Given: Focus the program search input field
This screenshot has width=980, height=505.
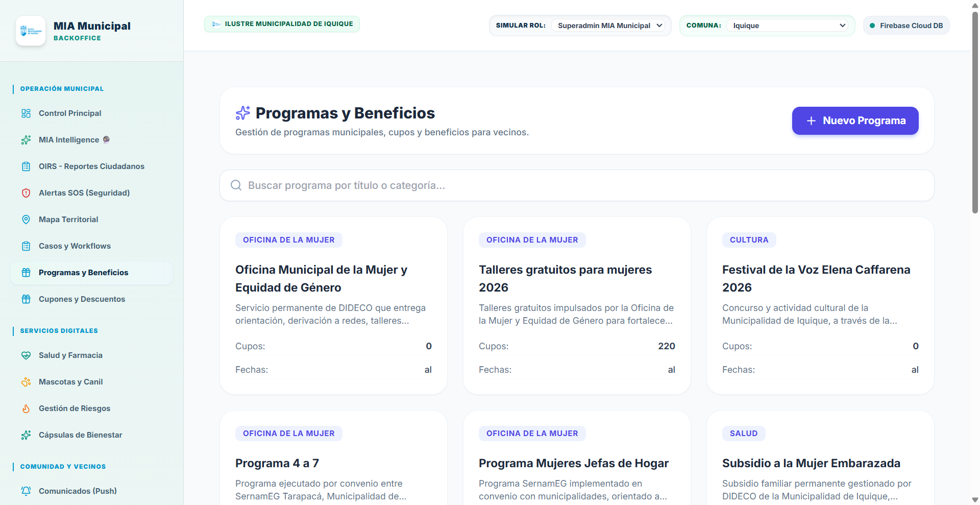Looking at the screenshot, I should pos(577,185).
